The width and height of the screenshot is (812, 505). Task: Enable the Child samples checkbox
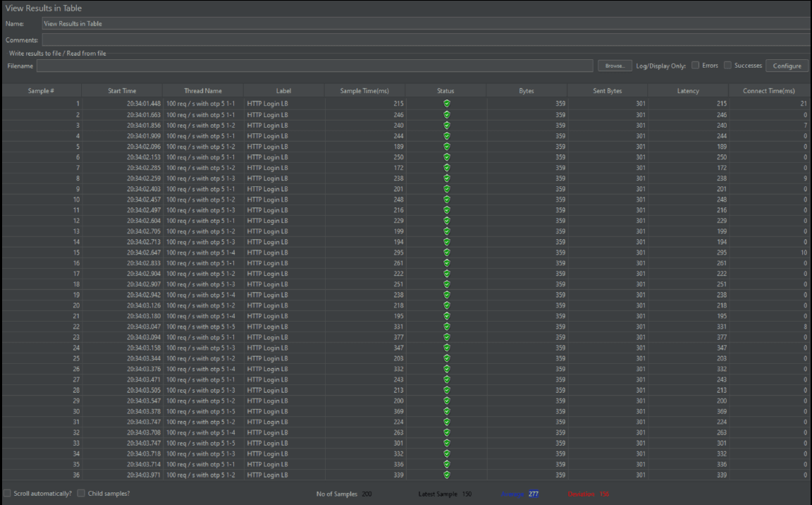(82, 494)
